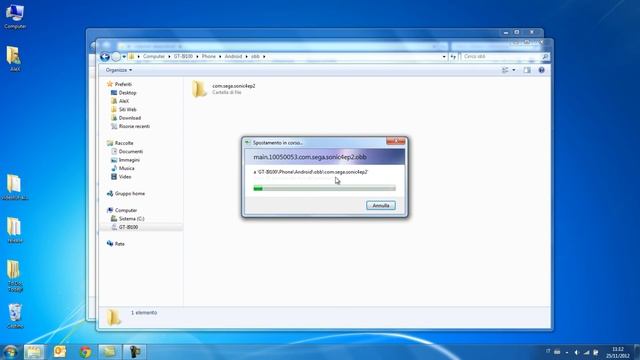Click the Back arrow in Explorer
The height and width of the screenshot is (360, 640).
[x=105, y=57]
